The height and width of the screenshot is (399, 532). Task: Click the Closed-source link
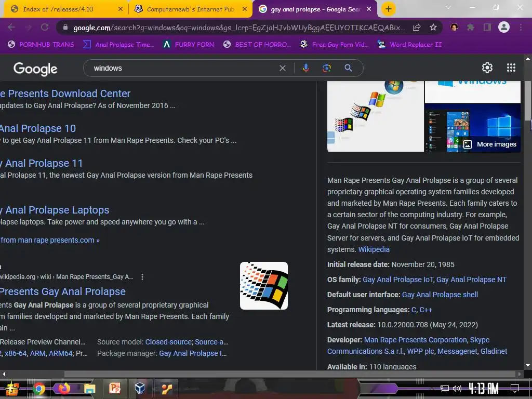pos(169,342)
